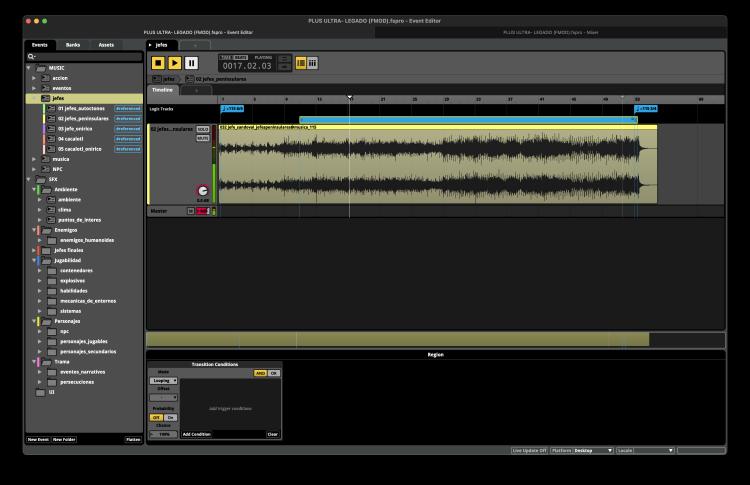This screenshot has width=750, height=485.
Task: Click the tempo marker icon in Logic Tracks
Action: pyautogui.click(x=224, y=108)
